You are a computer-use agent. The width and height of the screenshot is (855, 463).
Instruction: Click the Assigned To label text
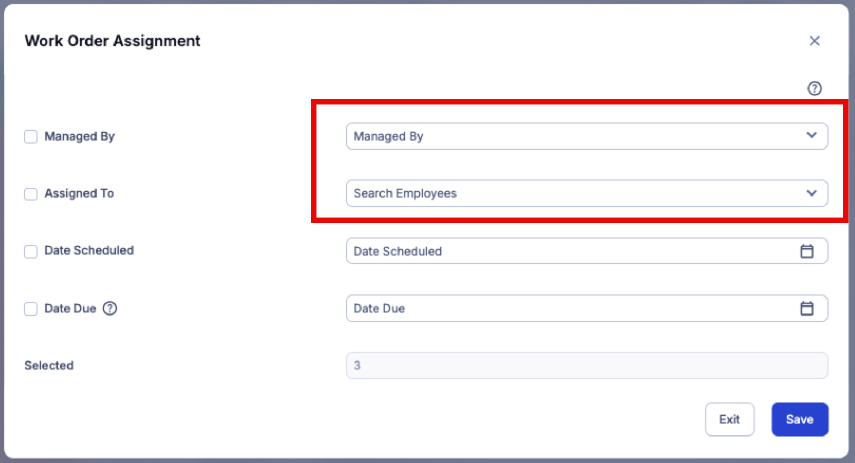(79, 193)
